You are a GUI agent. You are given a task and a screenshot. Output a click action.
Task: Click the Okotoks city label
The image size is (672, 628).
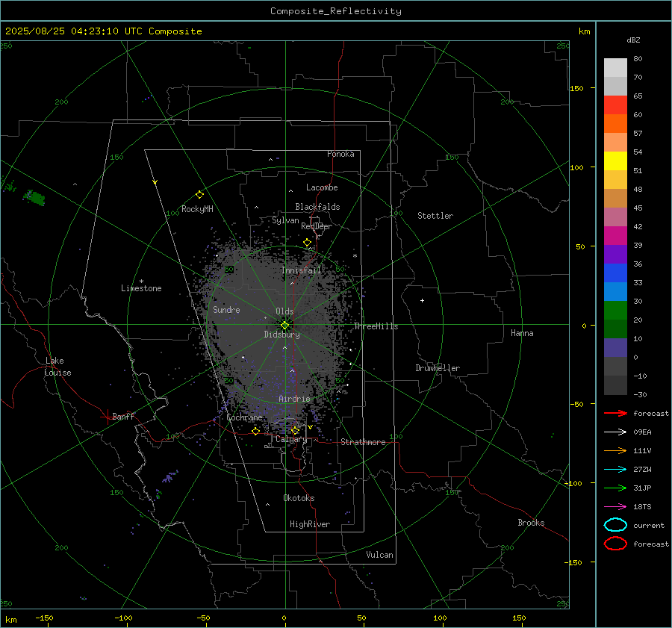[x=299, y=498]
